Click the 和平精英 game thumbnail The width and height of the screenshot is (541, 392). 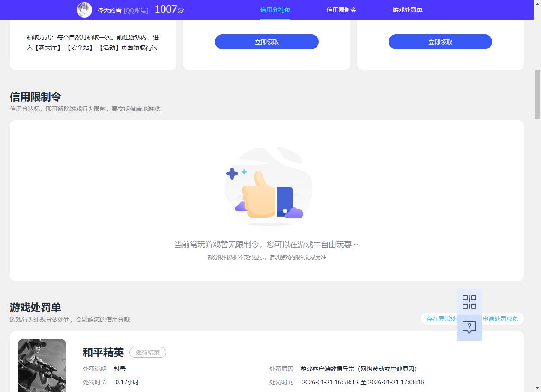pyautogui.click(x=42, y=365)
